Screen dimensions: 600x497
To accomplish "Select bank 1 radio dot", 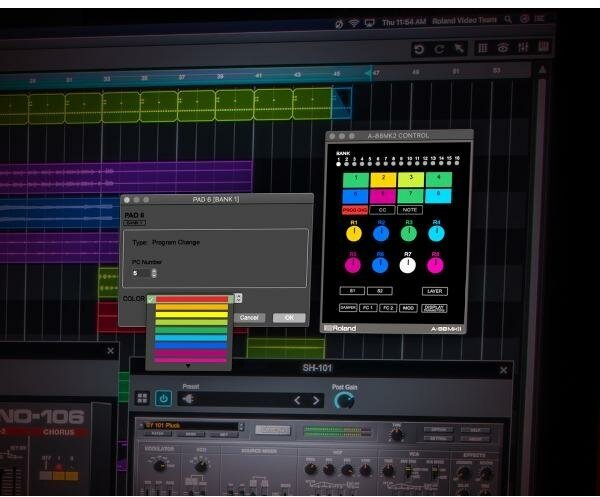I will coord(338,164).
